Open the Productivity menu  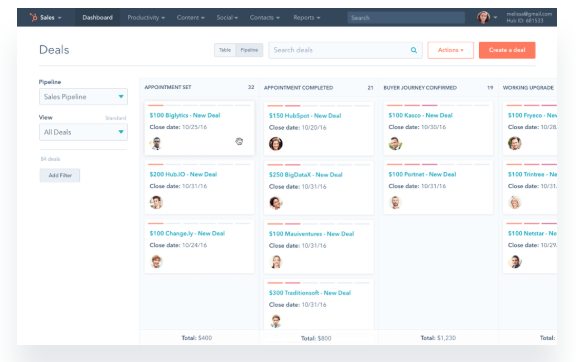tap(146, 17)
